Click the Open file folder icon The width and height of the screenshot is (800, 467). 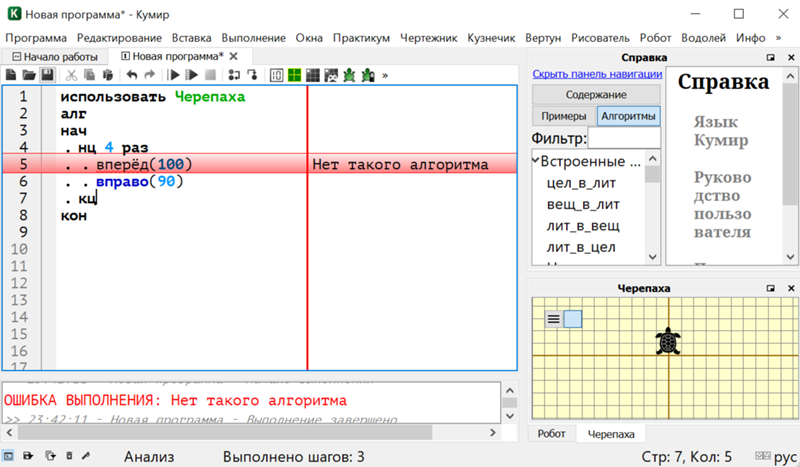click(x=29, y=75)
